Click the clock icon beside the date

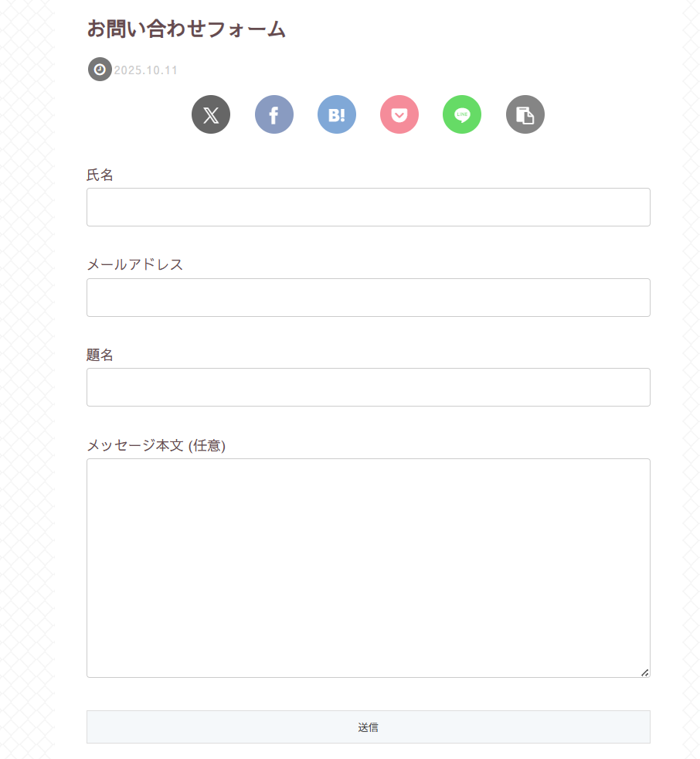coord(100,70)
